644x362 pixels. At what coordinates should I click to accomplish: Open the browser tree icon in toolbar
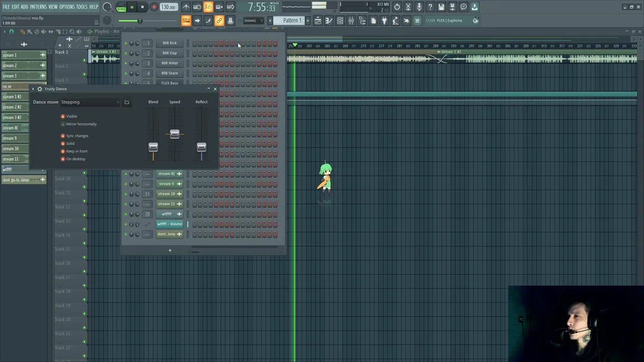pos(362,21)
